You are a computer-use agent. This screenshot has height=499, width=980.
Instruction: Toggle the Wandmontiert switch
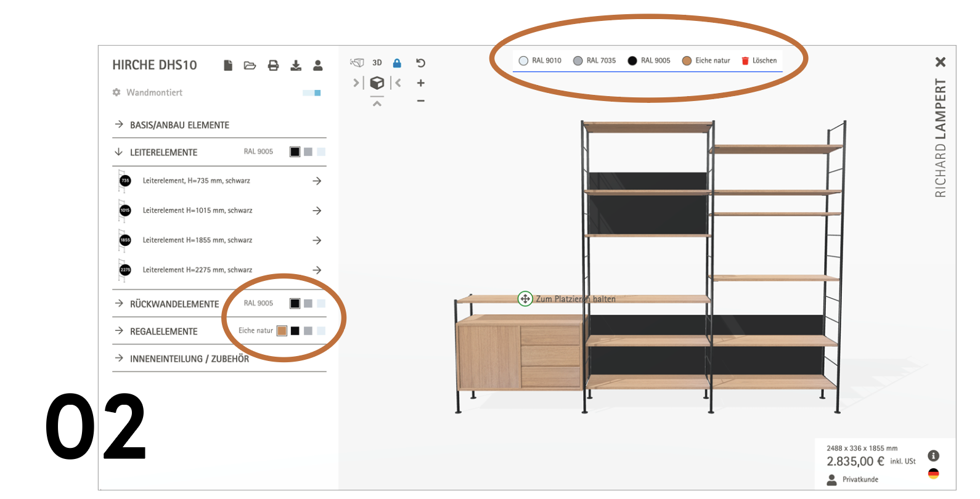[x=312, y=93]
